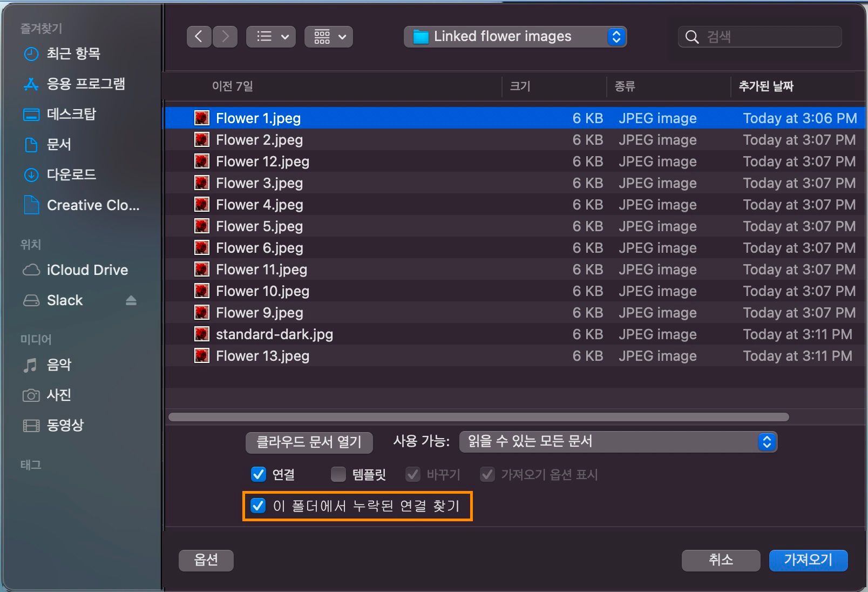Image resolution: width=868 pixels, height=592 pixels.
Task: Click the Flower 9.jpeg file name
Action: [260, 313]
